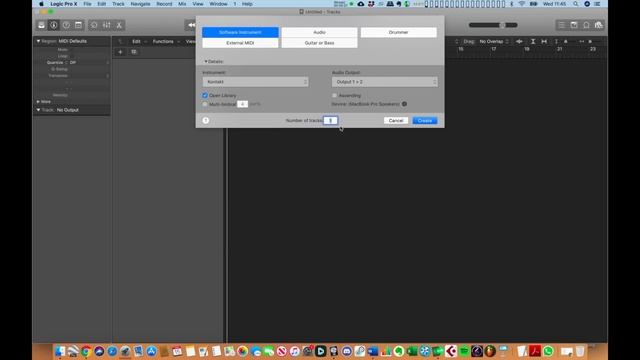Collapse the Details disclosure triangle
640x360 pixels.
pos(206,61)
